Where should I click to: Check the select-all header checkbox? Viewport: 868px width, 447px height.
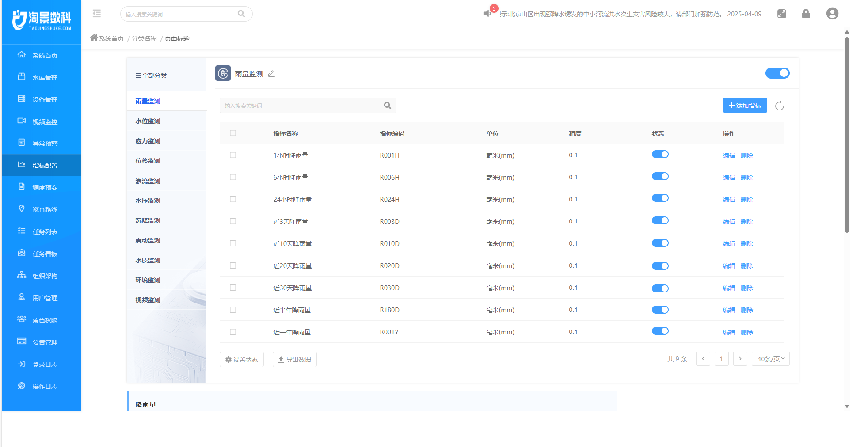point(233,133)
